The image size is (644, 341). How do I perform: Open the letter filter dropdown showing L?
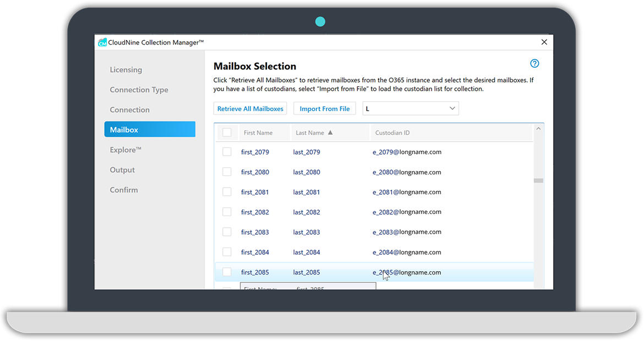[410, 108]
